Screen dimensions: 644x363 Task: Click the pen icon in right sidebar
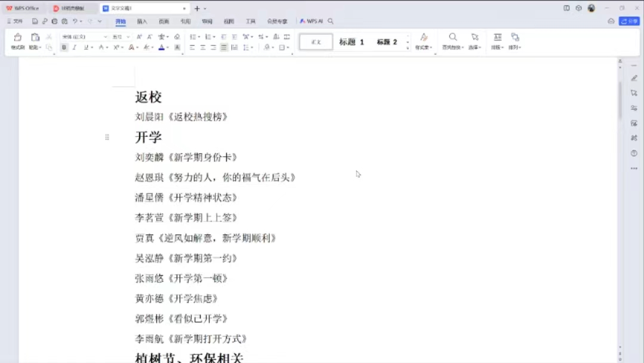pos(634,78)
